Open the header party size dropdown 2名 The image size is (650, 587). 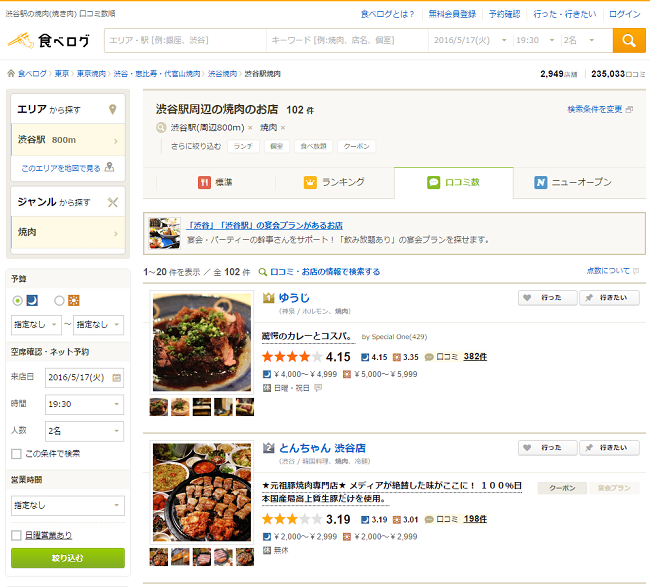579,40
